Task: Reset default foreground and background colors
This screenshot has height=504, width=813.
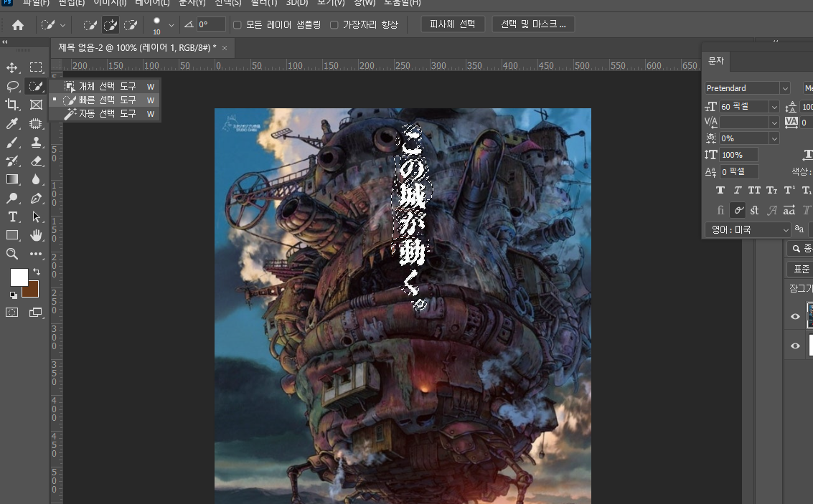Action: tap(14, 295)
